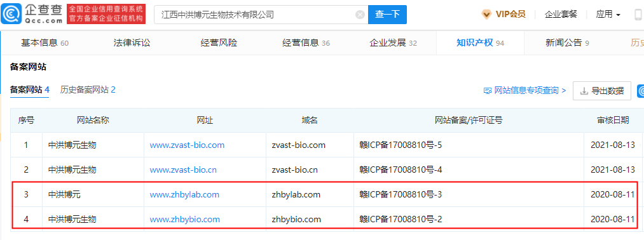Click the 2021-08-13 date in row 1
The height and width of the screenshot is (240, 644).
612,145
